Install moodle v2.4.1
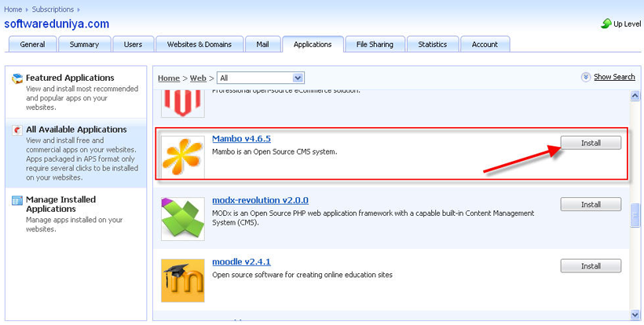644x325 pixels. click(x=591, y=266)
